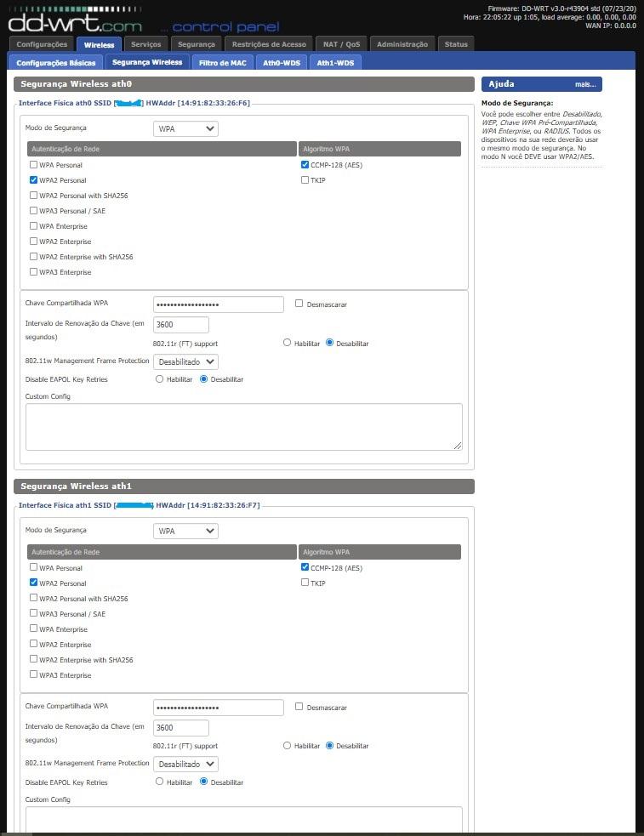Open the Administração tab

click(402, 44)
